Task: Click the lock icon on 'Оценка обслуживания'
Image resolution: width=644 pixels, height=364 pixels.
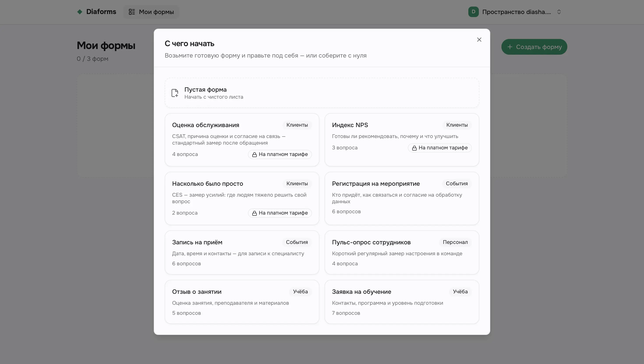Action: pyautogui.click(x=254, y=154)
